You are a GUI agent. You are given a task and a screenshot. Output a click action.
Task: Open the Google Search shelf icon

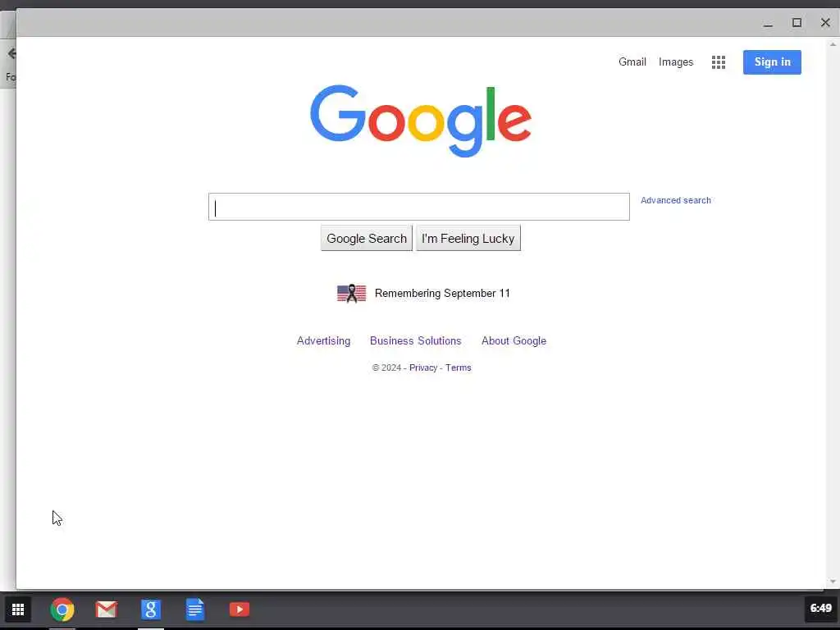(151, 609)
